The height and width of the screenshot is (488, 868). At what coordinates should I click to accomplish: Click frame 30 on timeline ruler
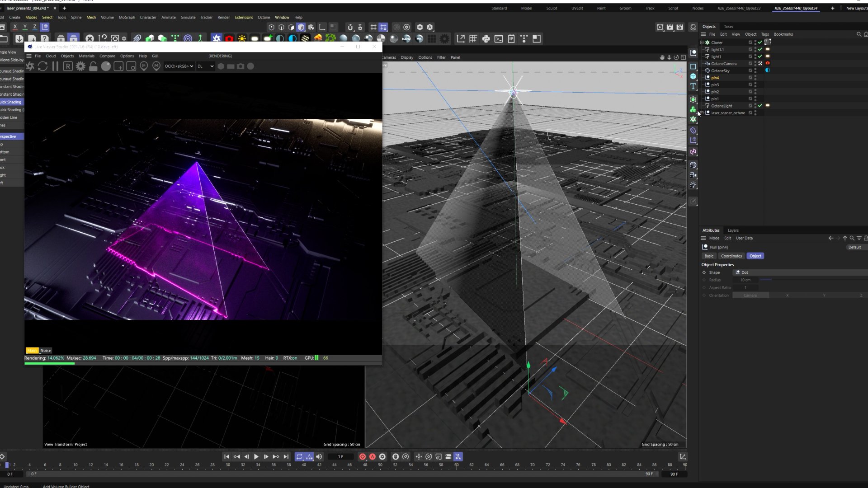(x=228, y=465)
